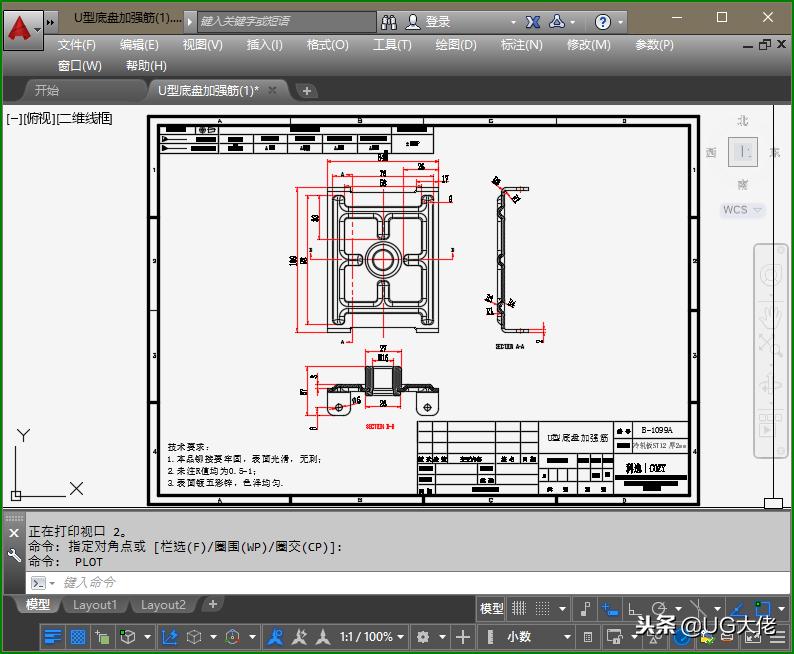Expand the WCS coordinate system dropdown
Image resolution: width=794 pixels, height=654 pixels.
click(743, 210)
